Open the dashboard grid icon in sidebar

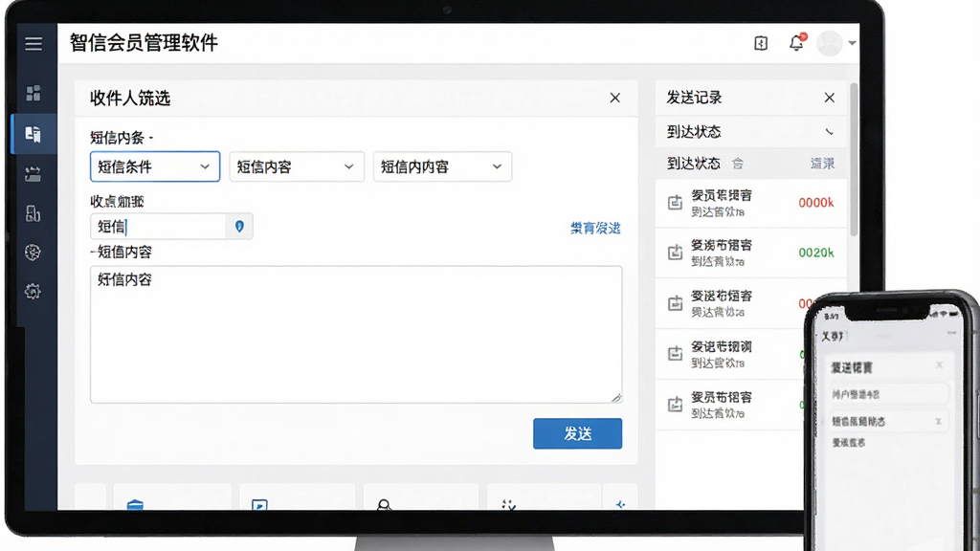coord(33,93)
